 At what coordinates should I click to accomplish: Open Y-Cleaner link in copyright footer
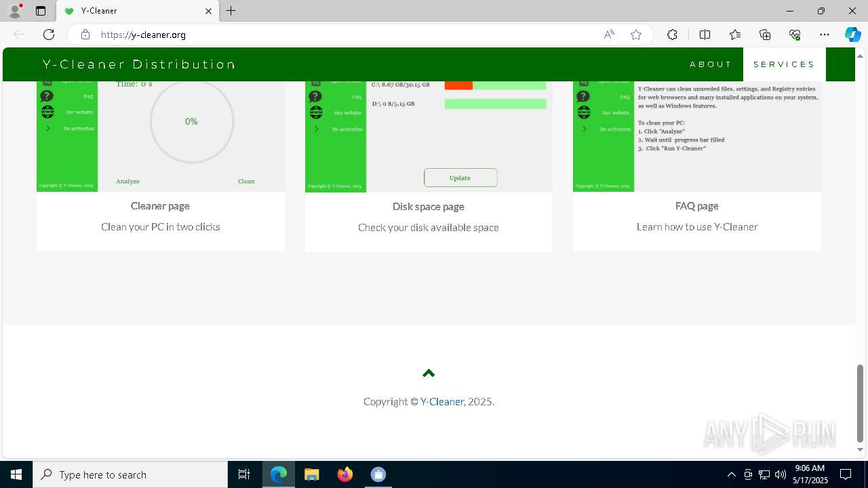pos(441,401)
